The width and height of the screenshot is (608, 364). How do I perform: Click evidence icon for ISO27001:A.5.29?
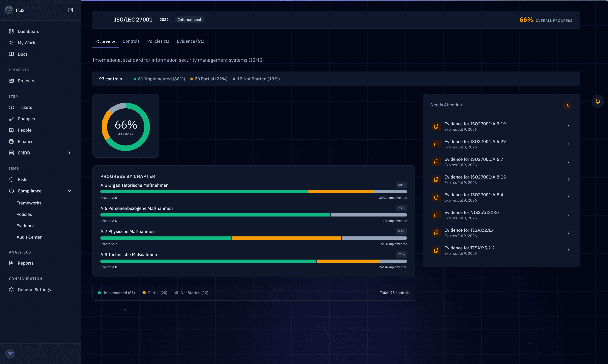click(436, 144)
